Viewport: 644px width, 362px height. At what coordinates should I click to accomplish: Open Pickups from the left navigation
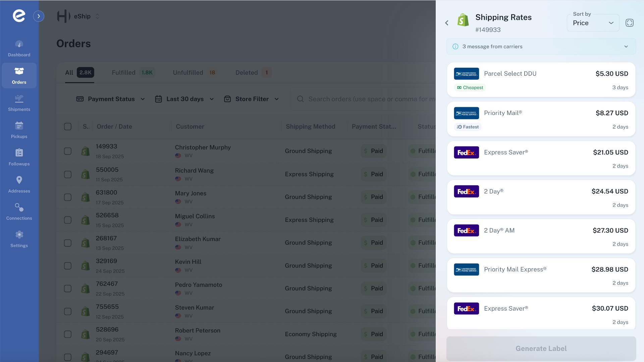(19, 129)
